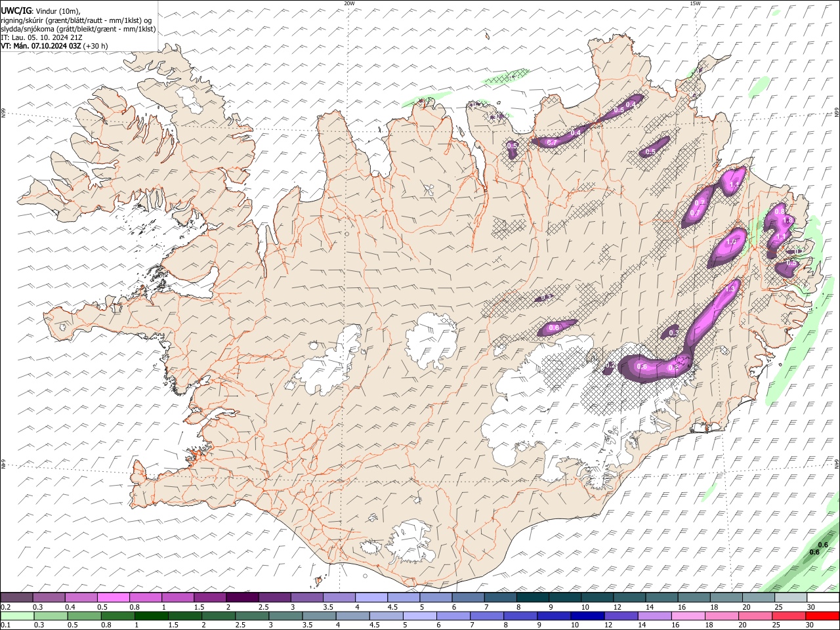Image resolution: width=840 pixels, height=630 pixels.
Task: Click the red 25–30 rain-scale swatch
Action: pyautogui.click(x=788, y=616)
